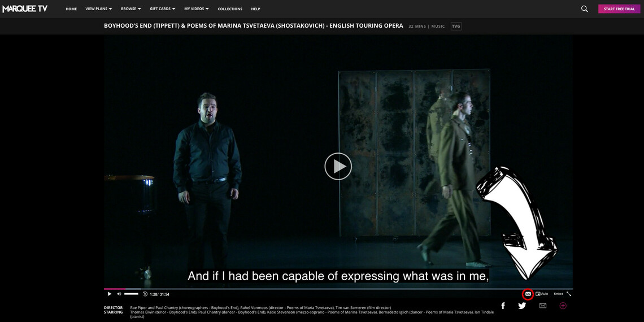Click the Marquee TV logo
644x322 pixels.
coord(25,8)
